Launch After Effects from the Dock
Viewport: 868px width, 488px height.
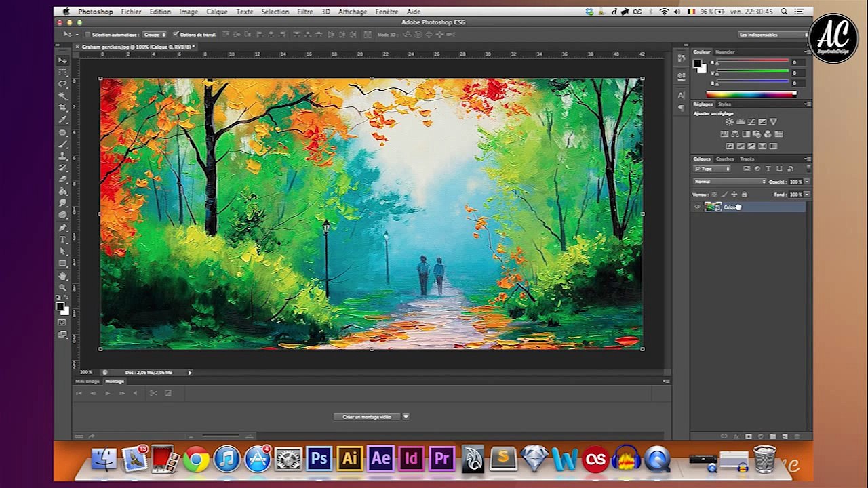[x=380, y=459]
